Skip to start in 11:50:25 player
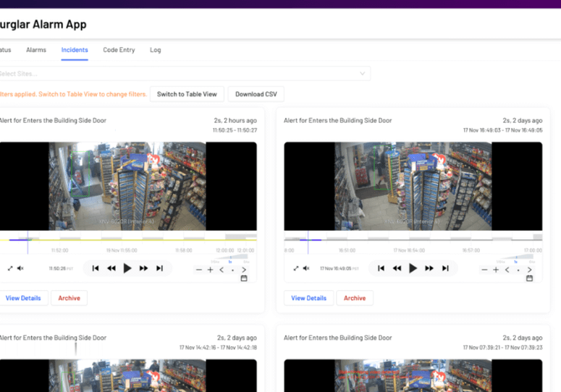Screen dimensions: 561x392 tap(96, 268)
